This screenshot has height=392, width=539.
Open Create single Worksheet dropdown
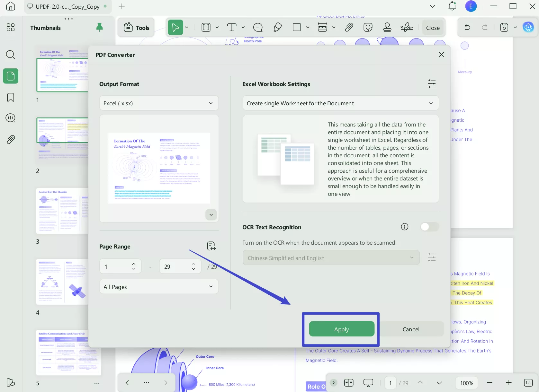pyautogui.click(x=340, y=103)
